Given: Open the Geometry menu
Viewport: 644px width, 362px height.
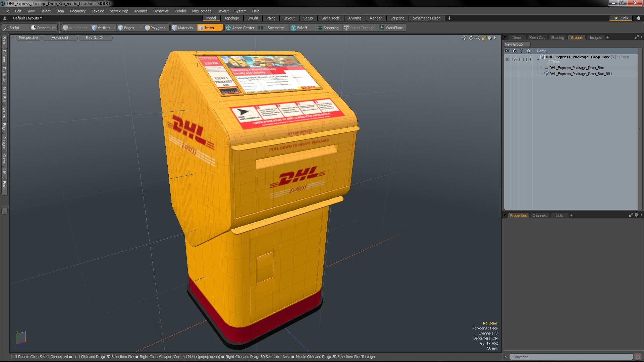Looking at the screenshot, I should [x=77, y=11].
